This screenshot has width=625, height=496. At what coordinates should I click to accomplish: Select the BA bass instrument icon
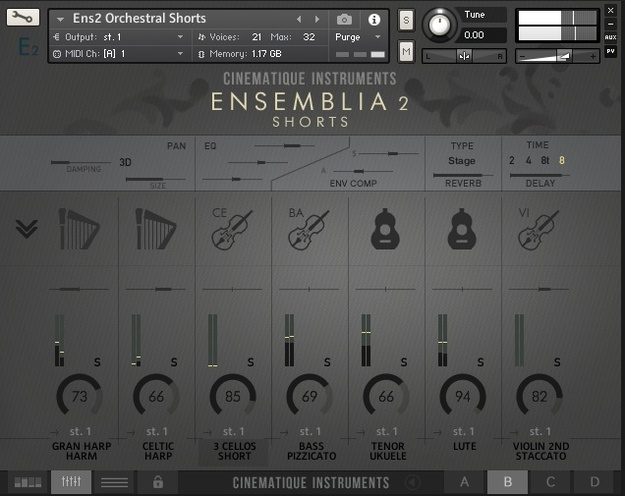point(309,229)
